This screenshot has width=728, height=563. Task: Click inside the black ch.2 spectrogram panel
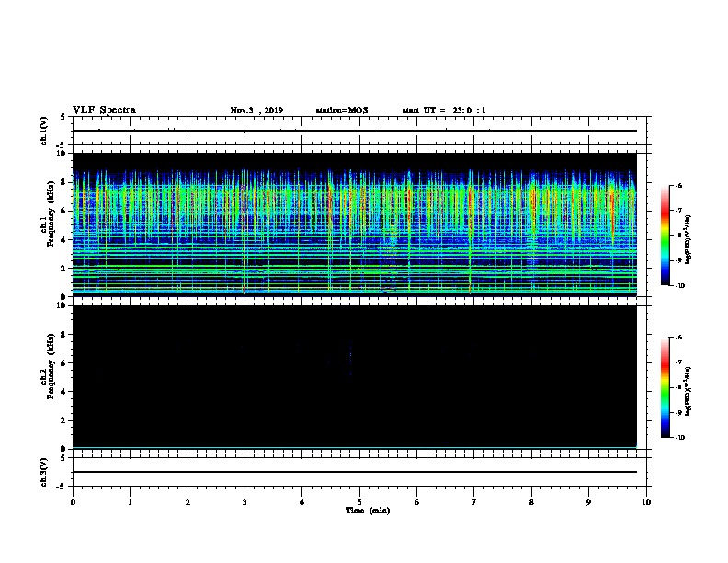[355, 377]
